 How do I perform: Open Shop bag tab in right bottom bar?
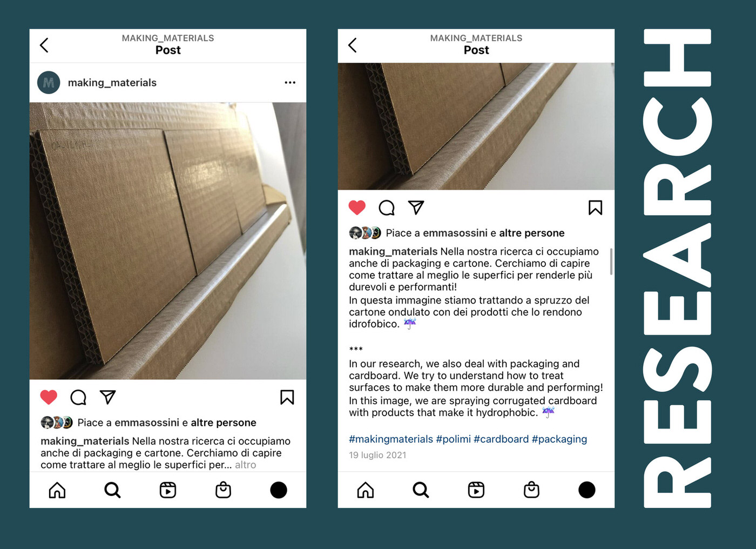[531, 490]
